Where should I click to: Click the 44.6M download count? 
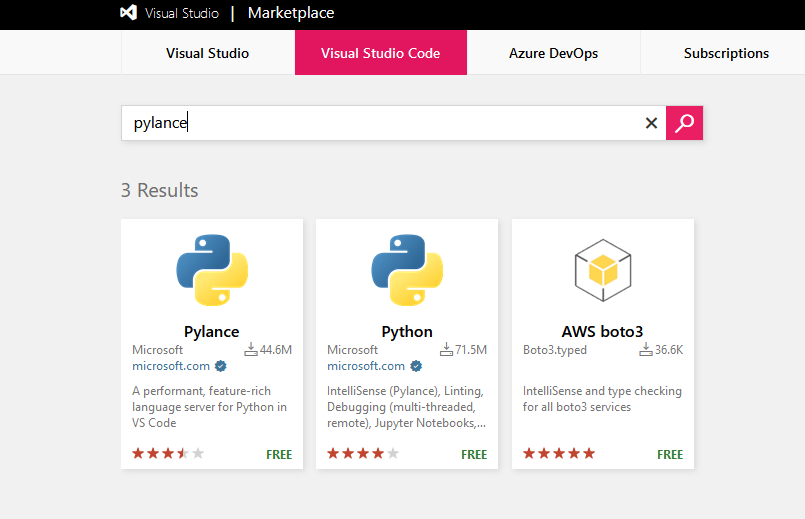coord(276,350)
